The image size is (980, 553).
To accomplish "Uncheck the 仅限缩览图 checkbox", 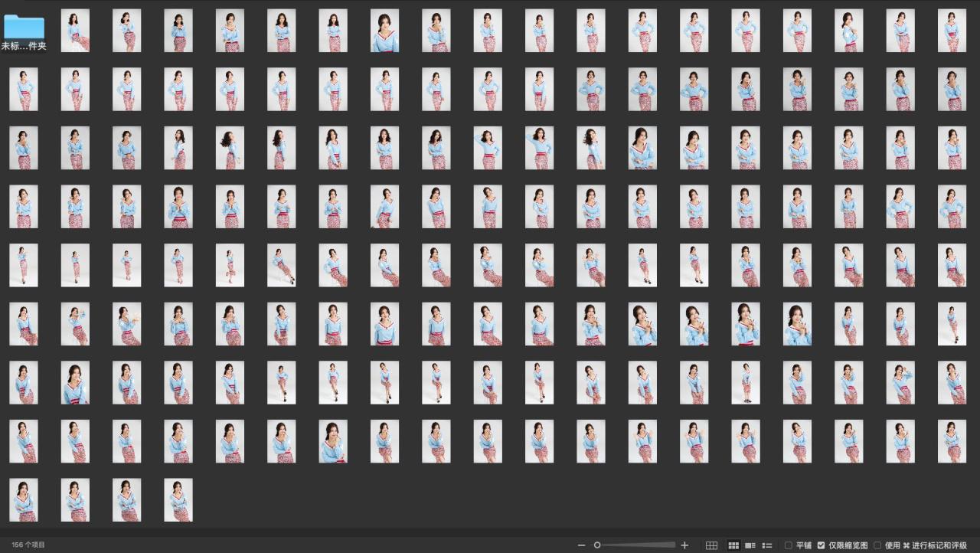I will coord(822,545).
